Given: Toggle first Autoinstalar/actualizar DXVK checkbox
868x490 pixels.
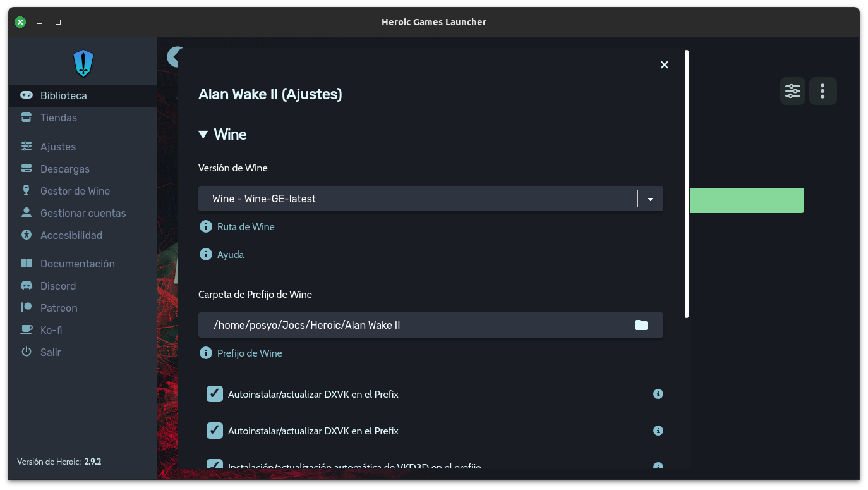Looking at the screenshot, I should 215,394.
